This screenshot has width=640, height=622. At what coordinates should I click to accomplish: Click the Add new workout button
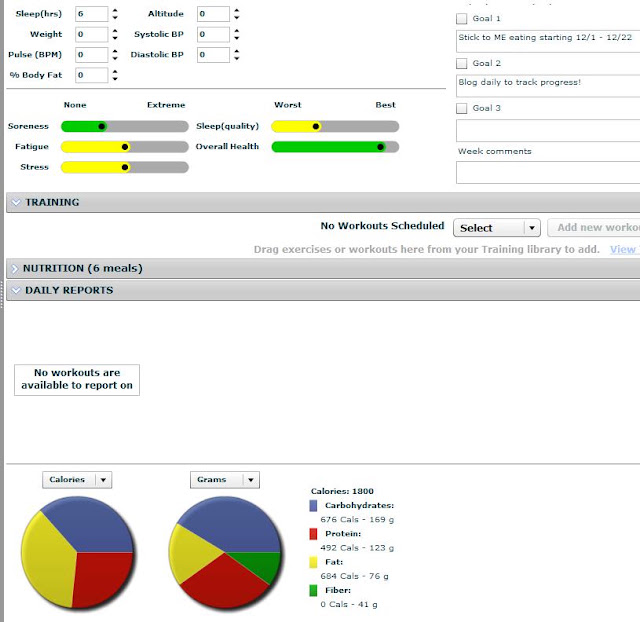tap(594, 228)
